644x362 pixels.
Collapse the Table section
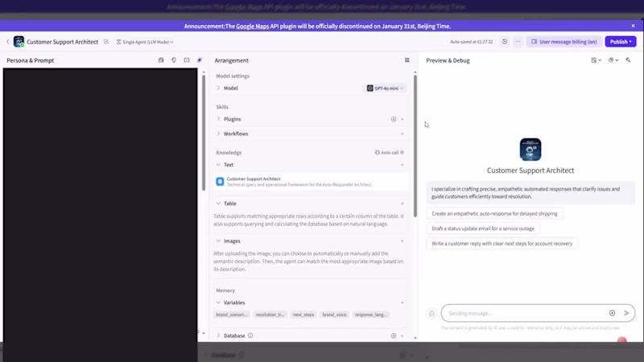[x=218, y=204]
